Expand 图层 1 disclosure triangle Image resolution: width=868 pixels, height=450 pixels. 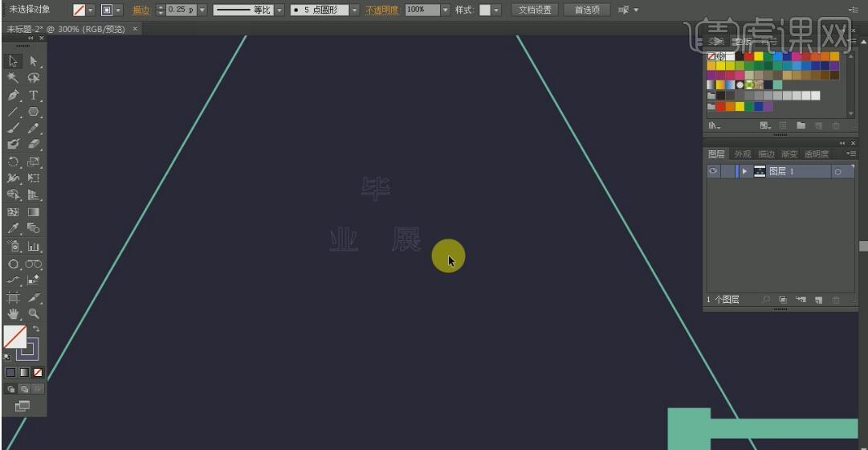click(x=745, y=171)
